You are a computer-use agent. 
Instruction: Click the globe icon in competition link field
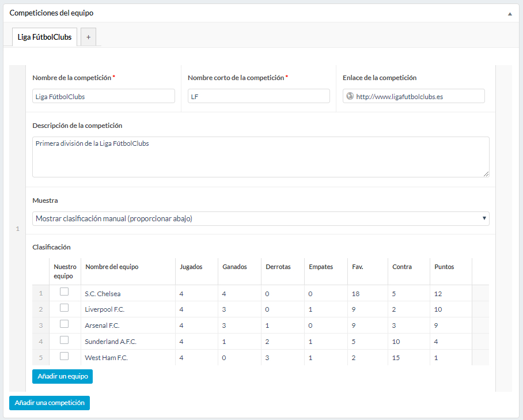point(349,96)
